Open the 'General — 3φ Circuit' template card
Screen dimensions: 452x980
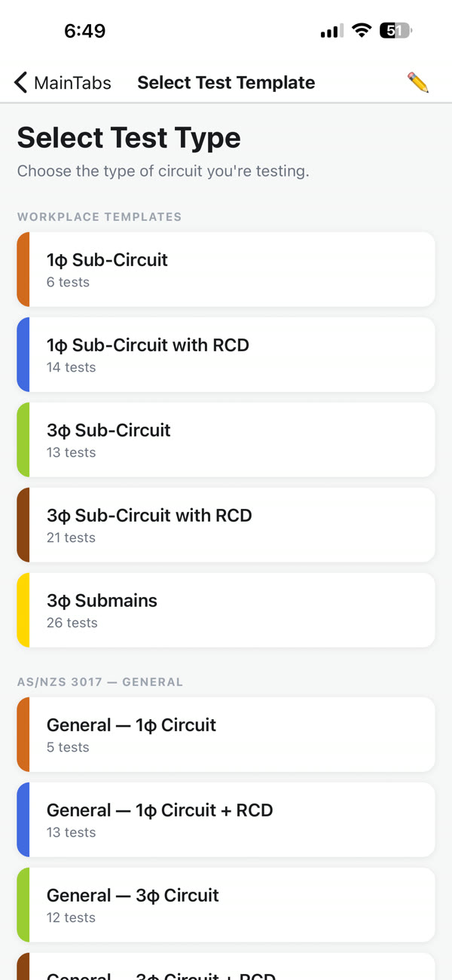point(226,905)
